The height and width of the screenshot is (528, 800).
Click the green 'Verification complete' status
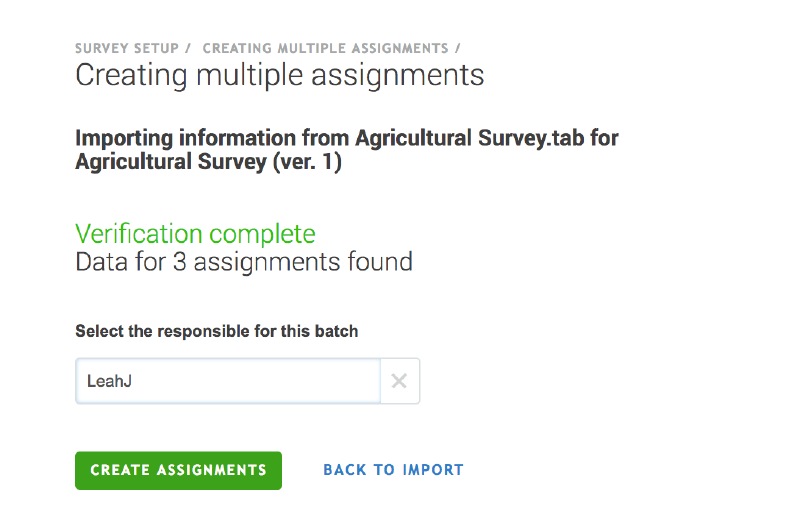pos(195,234)
